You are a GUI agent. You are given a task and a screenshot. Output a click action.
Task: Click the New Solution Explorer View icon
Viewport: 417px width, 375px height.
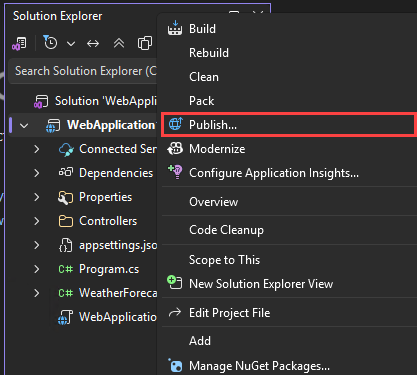click(x=175, y=283)
